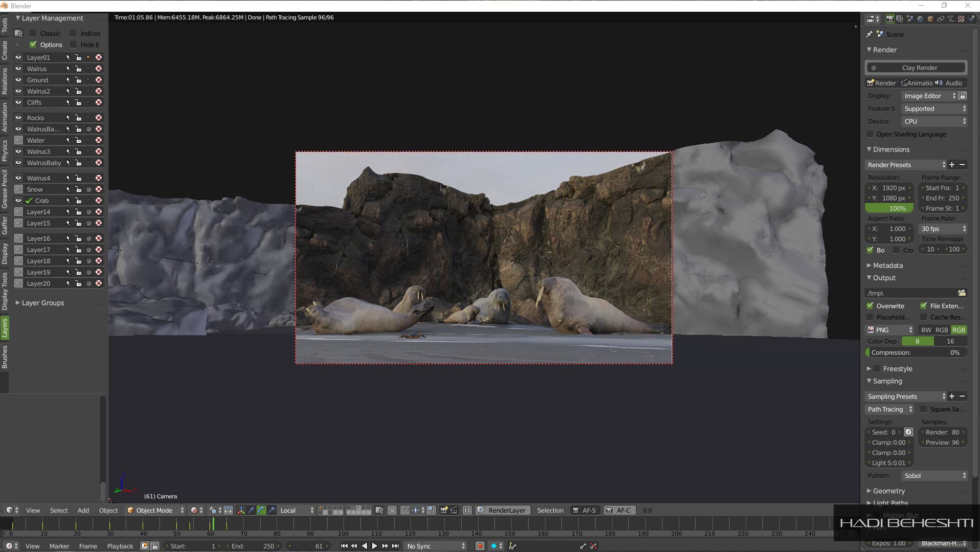Screen dimensions: 980x552
Task: Open the Object menu in 3D view header
Action: pos(108,510)
